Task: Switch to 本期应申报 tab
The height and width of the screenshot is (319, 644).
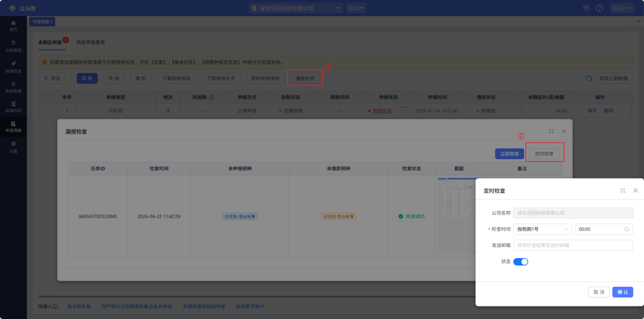Action: [x=49, y=42]
